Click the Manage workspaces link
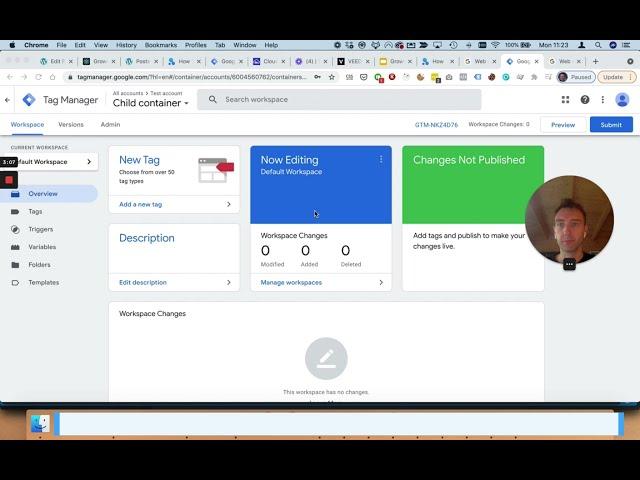 tap(291, 282)
